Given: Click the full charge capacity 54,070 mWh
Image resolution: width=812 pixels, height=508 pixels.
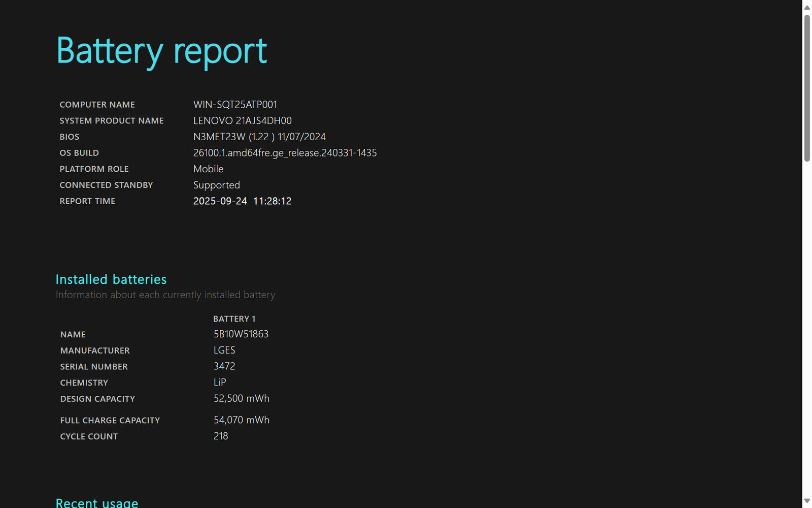Looking at the screenshot, I should point(241,420).
